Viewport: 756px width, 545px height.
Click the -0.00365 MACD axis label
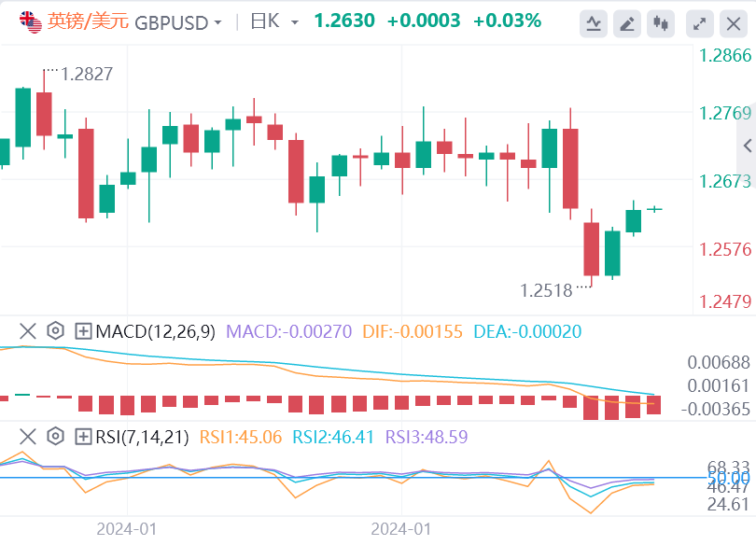coord(716,409)
